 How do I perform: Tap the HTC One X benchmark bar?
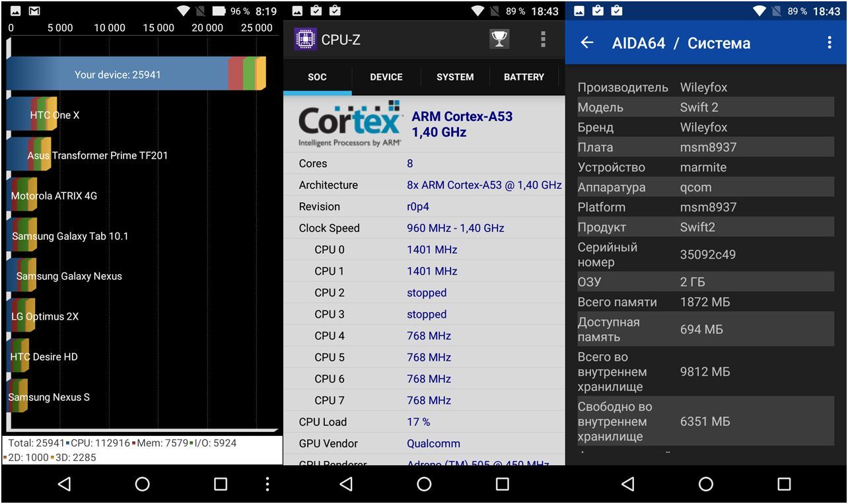[x=32, y=115]
